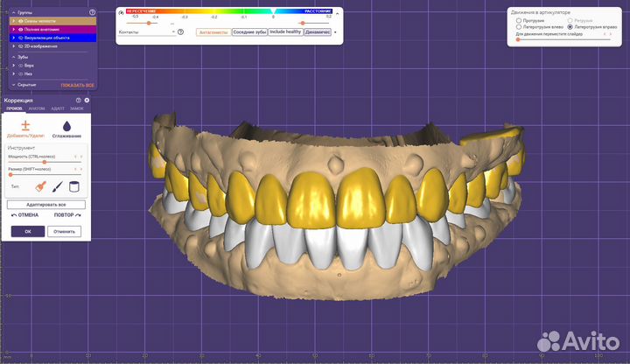Screen dimensions: 630x364
Task: Switch to the АНАТОМ tab
Action: pos(37,108)
